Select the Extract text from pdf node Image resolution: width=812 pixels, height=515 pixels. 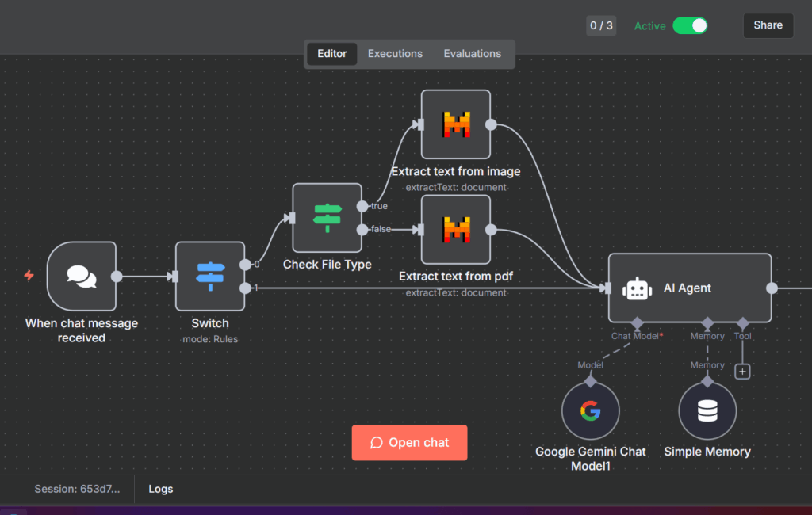point(455,230)
